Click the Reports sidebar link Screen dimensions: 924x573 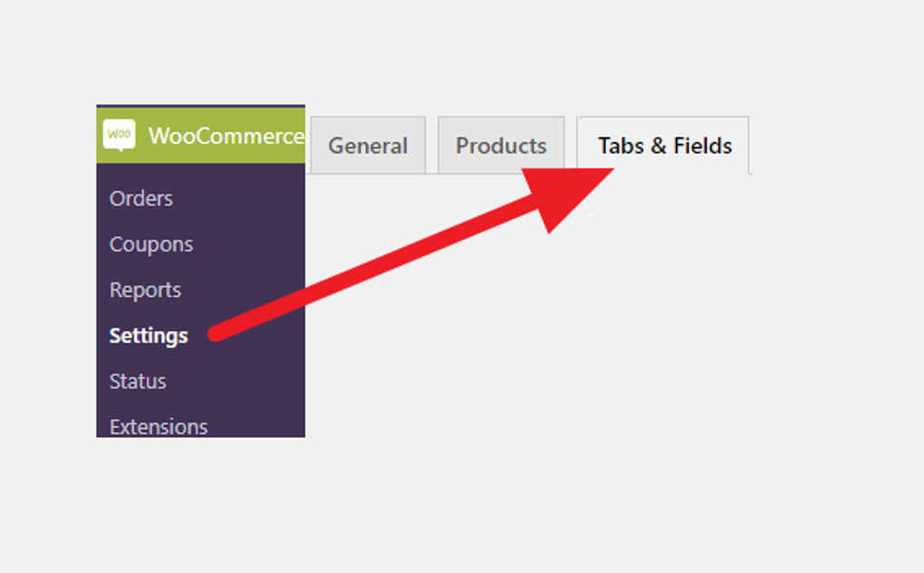[145, 290]
